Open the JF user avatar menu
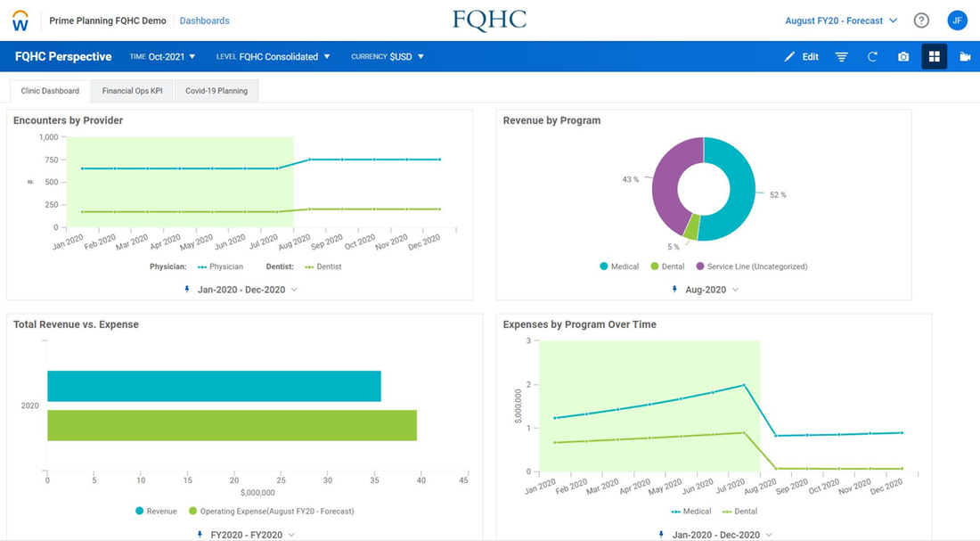The width and height of the screenshot is (980, 541). 957,20
